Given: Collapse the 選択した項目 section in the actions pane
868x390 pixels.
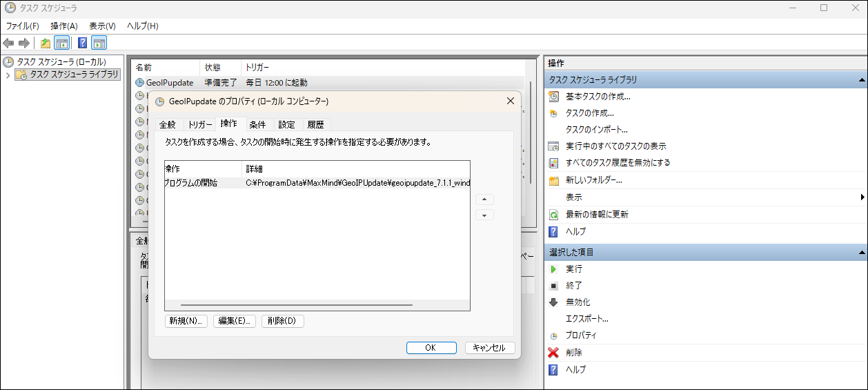Looking at the screenshot, I should 860,253.
